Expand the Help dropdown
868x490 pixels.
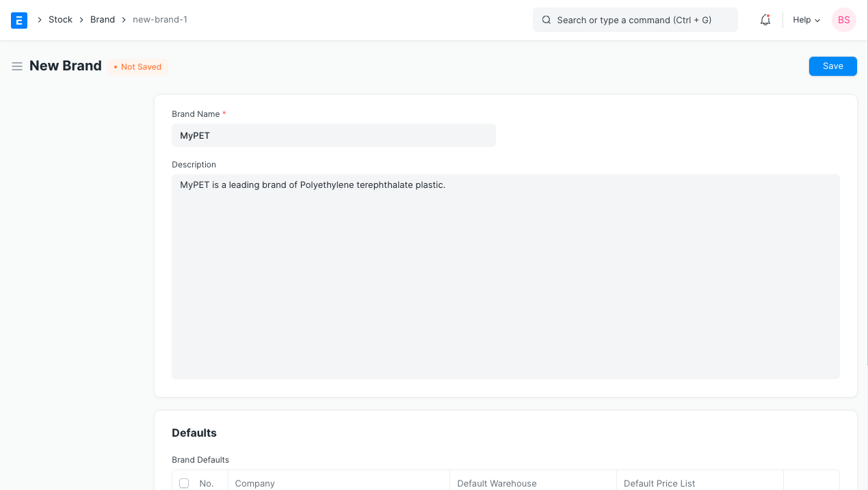[806, 20]
